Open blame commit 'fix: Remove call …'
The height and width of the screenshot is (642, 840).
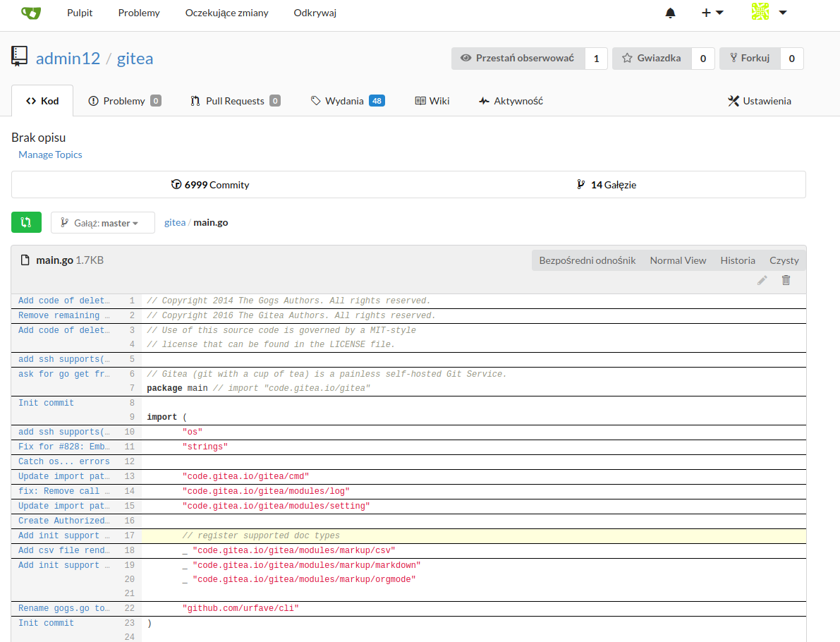tap(63, 491)
